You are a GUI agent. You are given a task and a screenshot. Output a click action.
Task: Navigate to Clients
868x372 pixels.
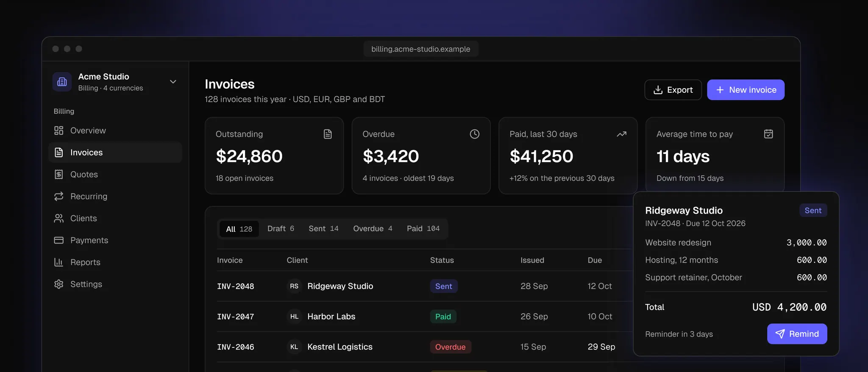tap(115, 218)
